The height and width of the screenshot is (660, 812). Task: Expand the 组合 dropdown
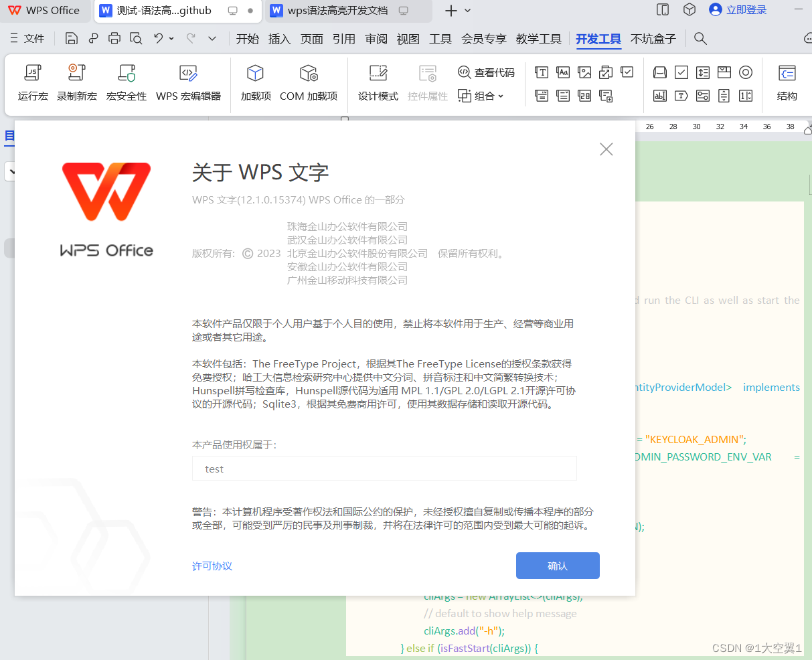click(481, 96)
